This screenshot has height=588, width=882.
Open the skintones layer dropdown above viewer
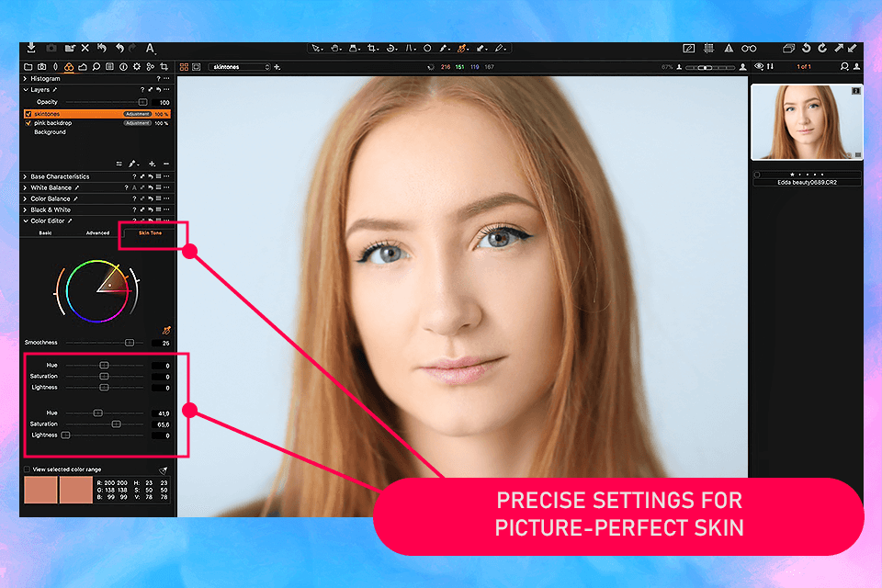pos(240,67)
